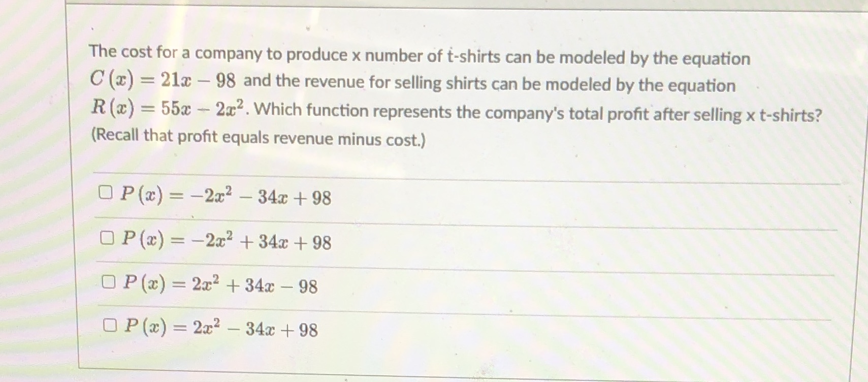Click the revenue equation R(x) = 55x − 2x²

pyautogui.click(x=169, y=107)
